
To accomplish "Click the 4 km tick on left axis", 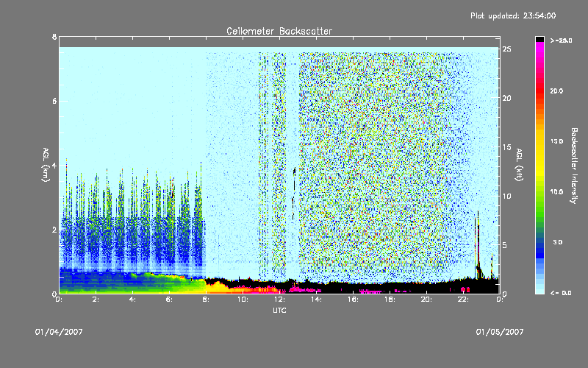I will [x=54, y=165].
